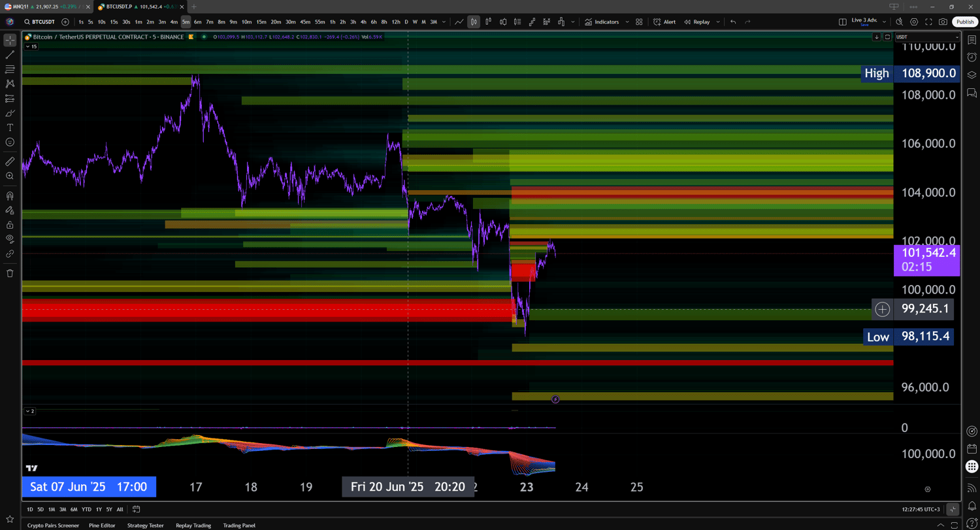Click the scroll chart down arrow button

tap(877, 37)
